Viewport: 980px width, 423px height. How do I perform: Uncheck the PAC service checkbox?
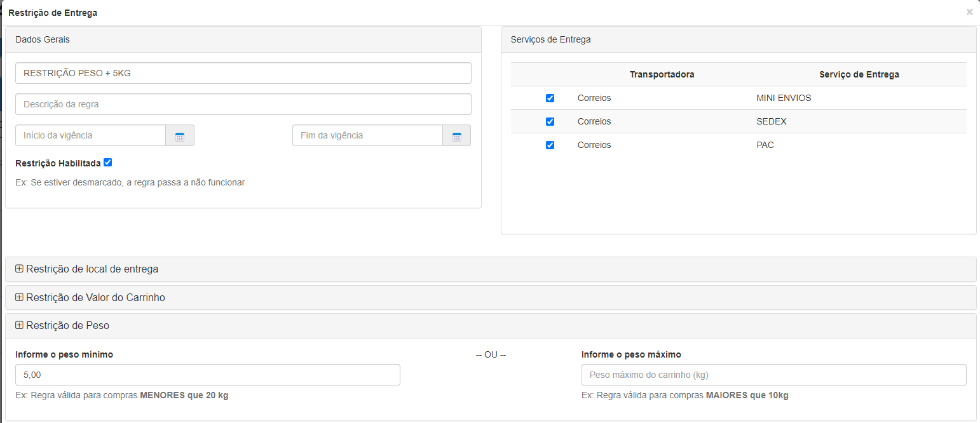[x=550, y=145]
